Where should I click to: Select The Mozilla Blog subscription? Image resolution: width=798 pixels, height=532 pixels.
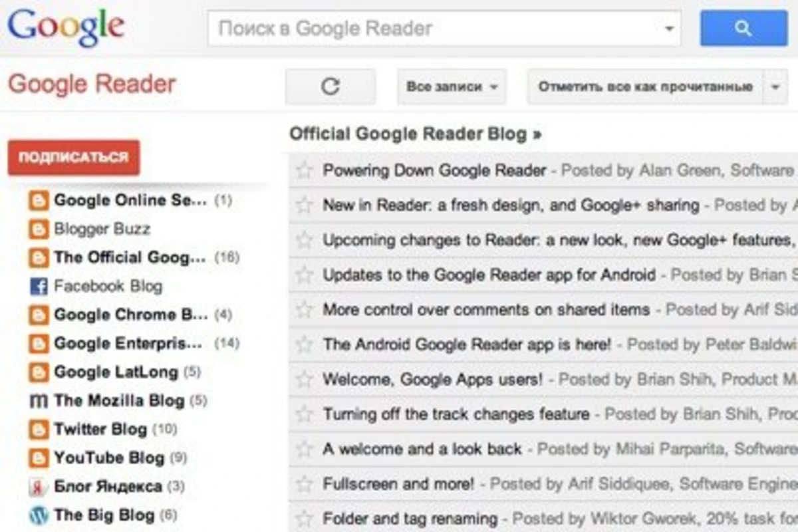click(x=119, y=401)
